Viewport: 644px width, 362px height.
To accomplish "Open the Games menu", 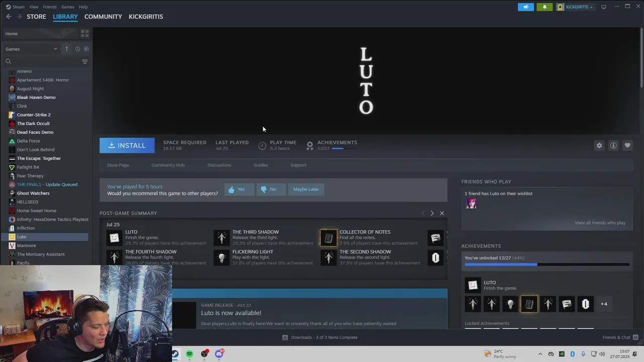I will 67,7.
